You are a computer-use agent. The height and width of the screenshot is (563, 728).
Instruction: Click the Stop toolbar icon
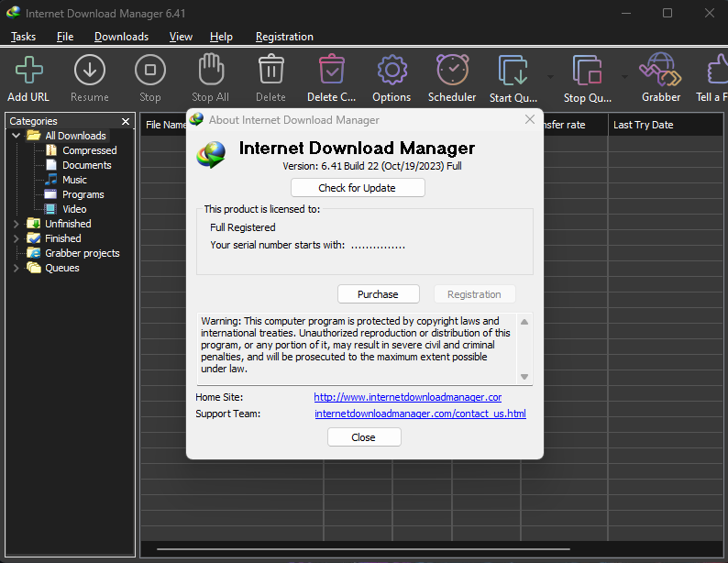pyautogui.click(x=150, y=70)
